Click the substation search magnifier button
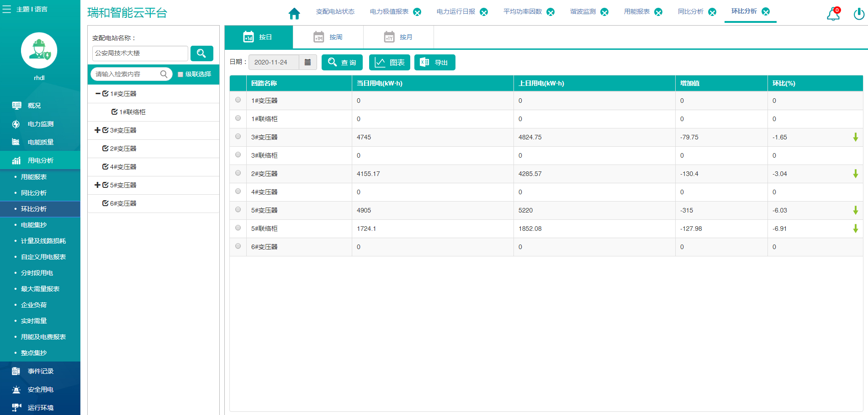The image size is (868, 415). point(201,53)
